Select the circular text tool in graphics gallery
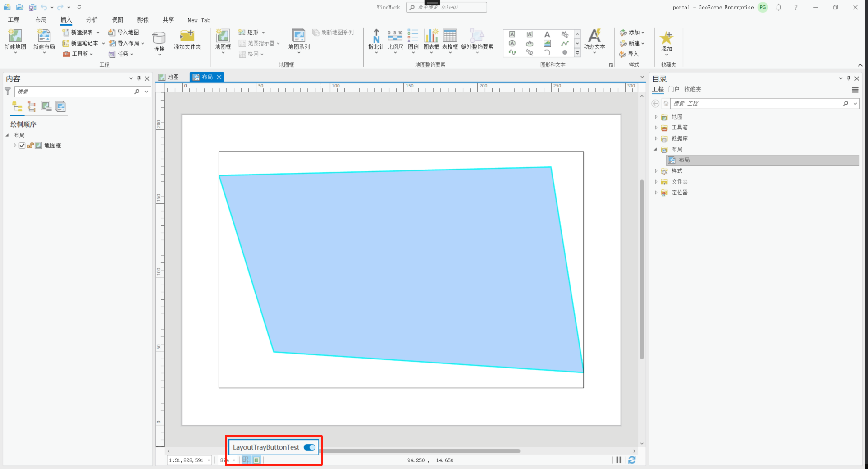 512,43
